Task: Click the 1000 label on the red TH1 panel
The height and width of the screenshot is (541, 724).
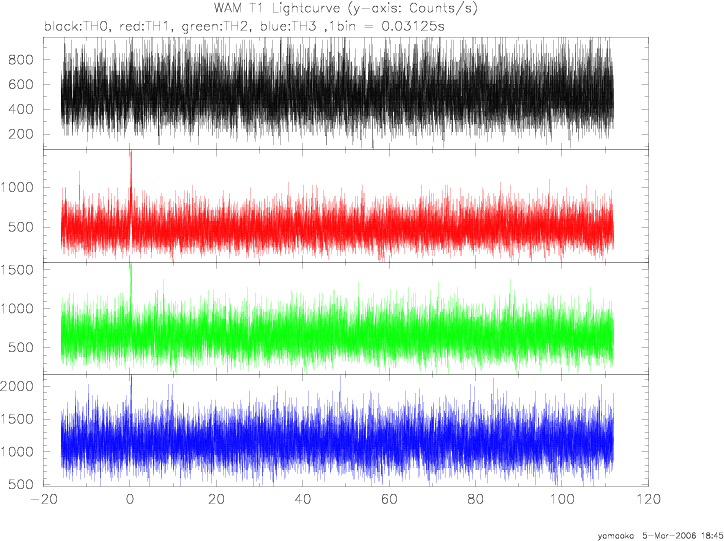Action: 17,187
